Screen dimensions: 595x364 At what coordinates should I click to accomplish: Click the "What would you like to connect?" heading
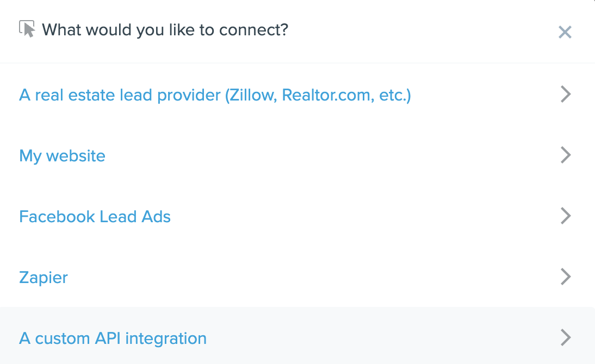click(165, 29)
